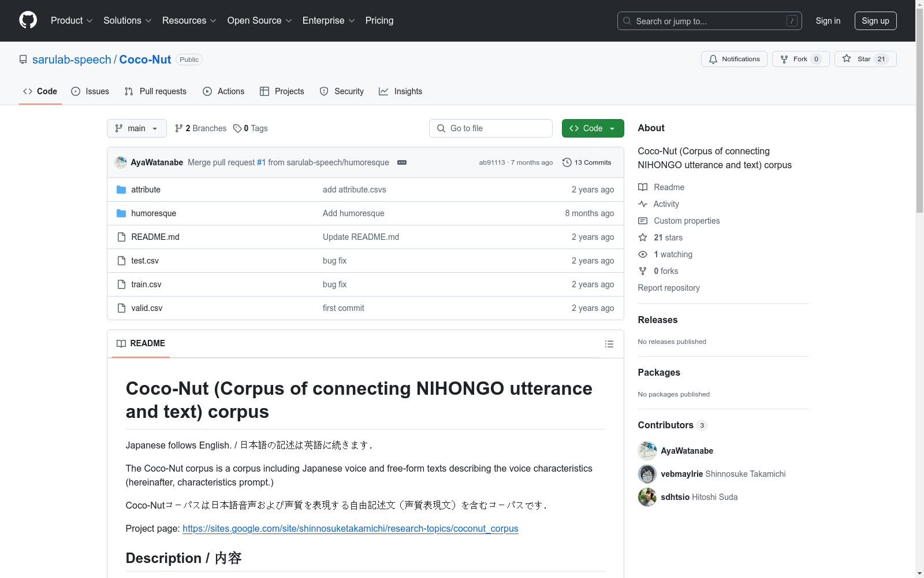
Task: Fork this repository
Action: 800,59
